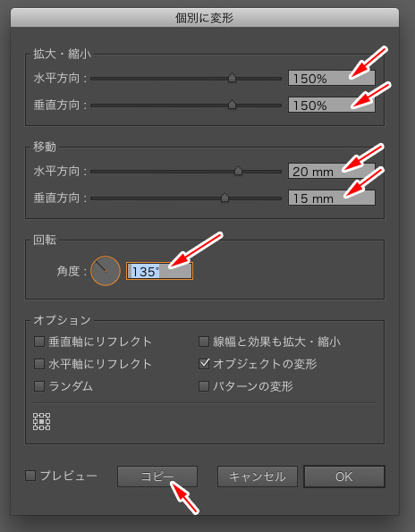Click the コピー button

(x=157, y=477)
